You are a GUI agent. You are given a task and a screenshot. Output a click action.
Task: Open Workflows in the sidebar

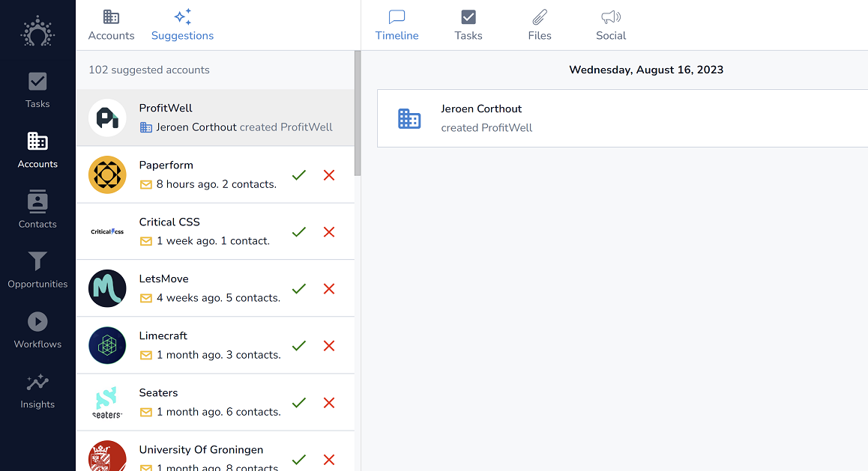click(x=37, y=330)
